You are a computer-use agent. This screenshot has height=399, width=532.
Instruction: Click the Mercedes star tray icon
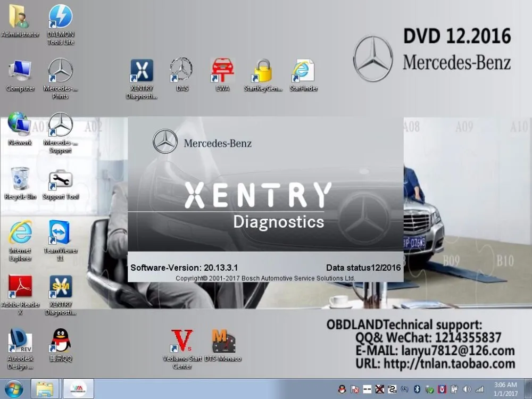tap(404, 389)
